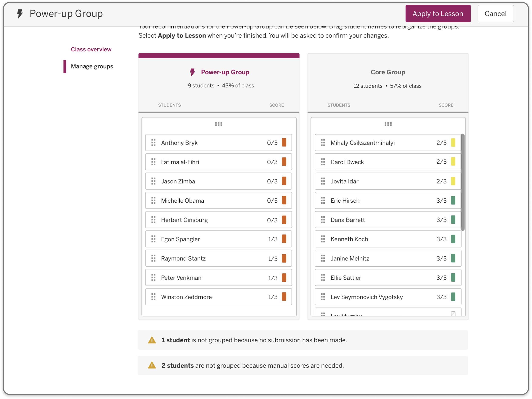Click the drag handle beside Kenneth Koch
Screen dimensions: 532x399
point(323,239)
